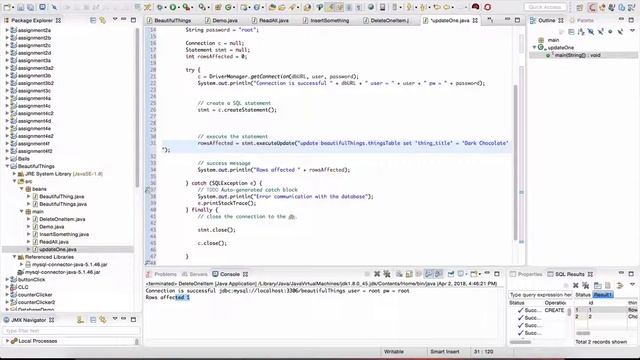Click the New file wizard toolbar icon
The image size is (640, 360).
tap(7, 7)
